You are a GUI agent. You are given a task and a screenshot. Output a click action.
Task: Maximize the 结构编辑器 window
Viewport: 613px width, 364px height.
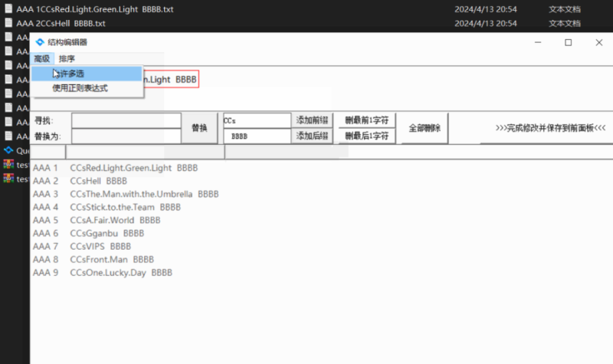coord(568,42)
